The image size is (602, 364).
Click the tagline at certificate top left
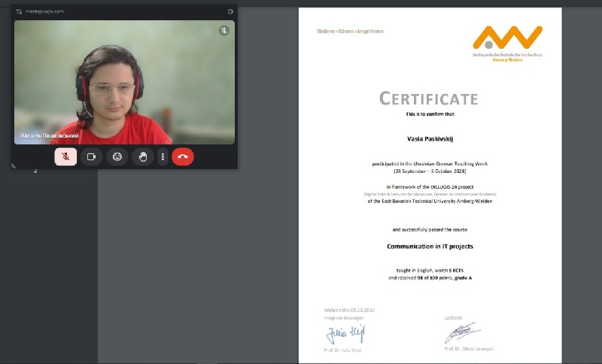pos(350,32)
